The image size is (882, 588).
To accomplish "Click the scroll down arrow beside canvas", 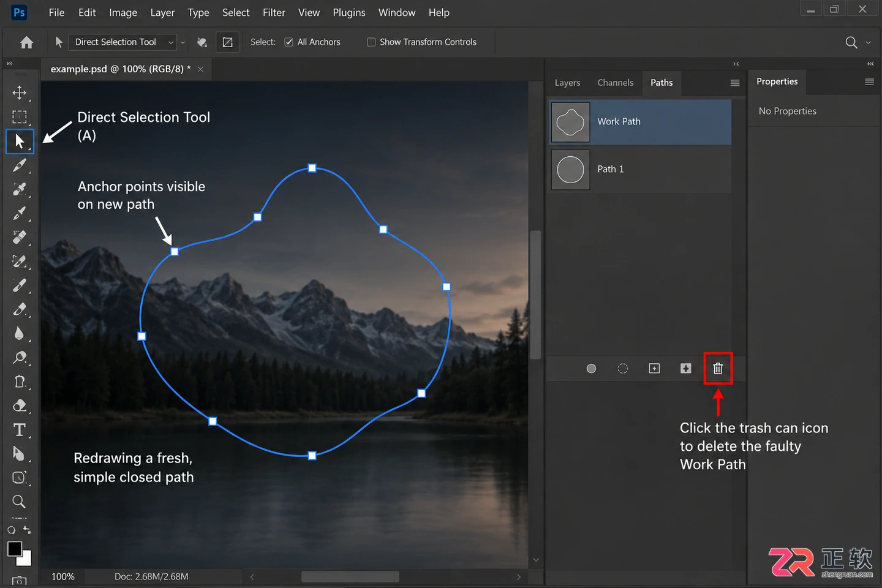I will (536, 560).
